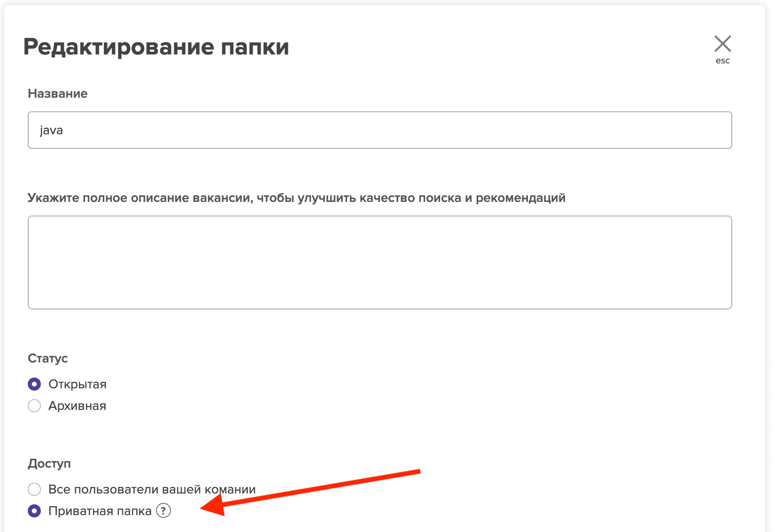Click the word java in the name field
This screenshot has width=775, height=532.
coord(51,130)
